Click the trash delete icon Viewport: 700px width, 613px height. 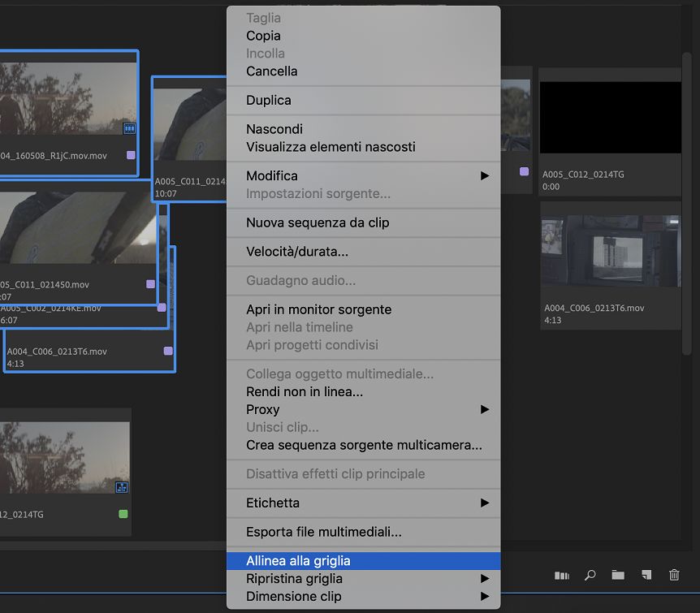pos(674,575)
